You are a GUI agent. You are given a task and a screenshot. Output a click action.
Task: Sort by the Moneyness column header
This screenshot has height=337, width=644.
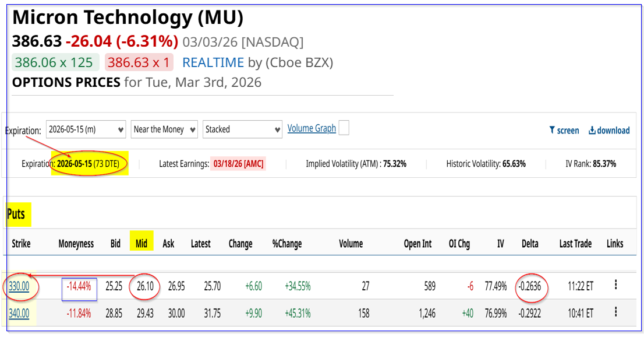click(x=76, y=244)
